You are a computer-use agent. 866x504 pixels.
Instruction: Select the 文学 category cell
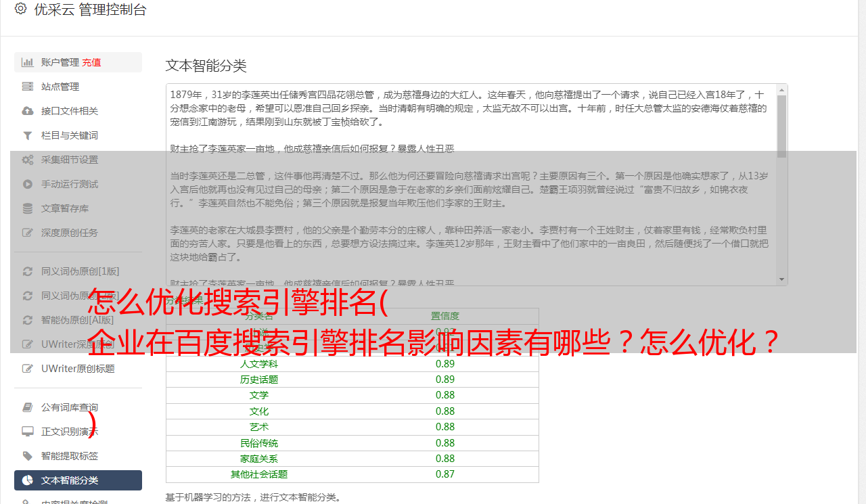coord(259,395)
